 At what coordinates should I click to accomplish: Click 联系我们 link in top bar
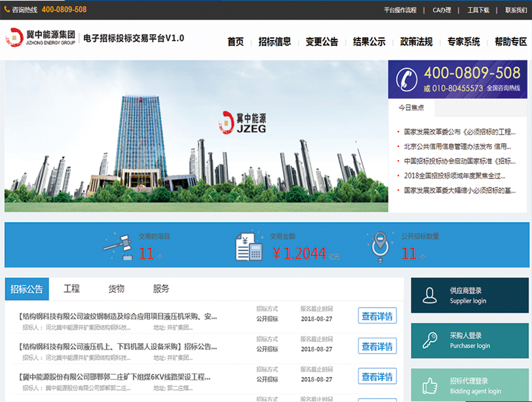pos(516,10)
